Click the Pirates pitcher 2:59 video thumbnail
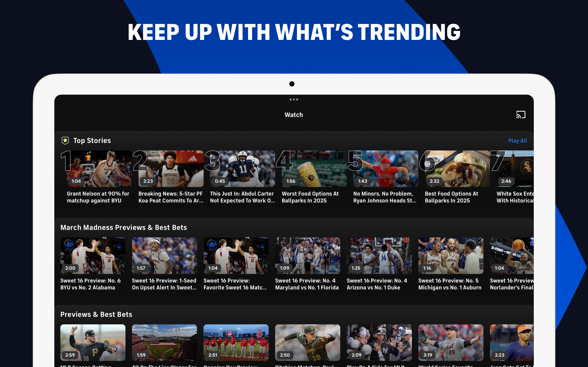The width and height of the screenshot is (588, 367). pyautogui.click(x=93, y=342)
